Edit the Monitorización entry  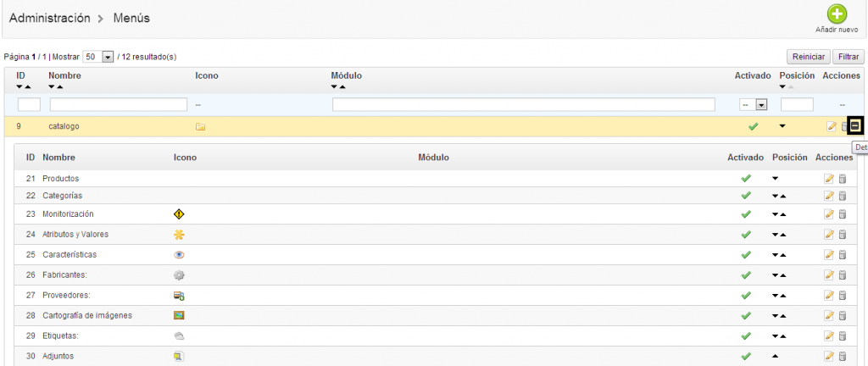click(x=830, y=214)
